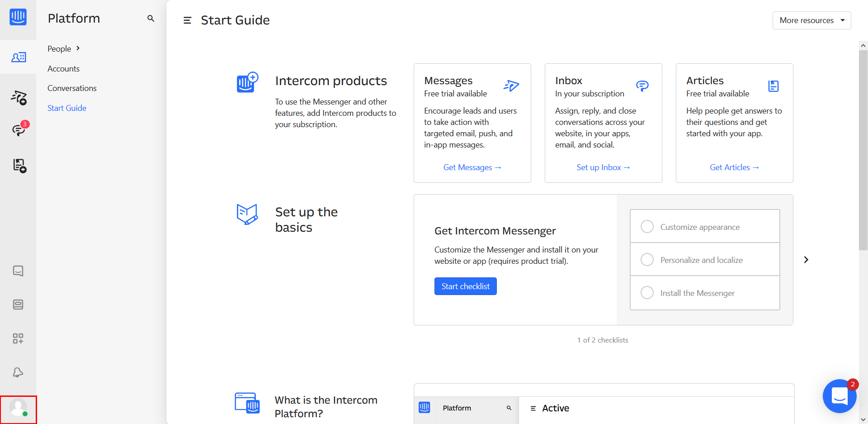The width and height of the screenshot is (868, 424).
Task: Click the scrollbar down arrow
Action: (863, 419)
